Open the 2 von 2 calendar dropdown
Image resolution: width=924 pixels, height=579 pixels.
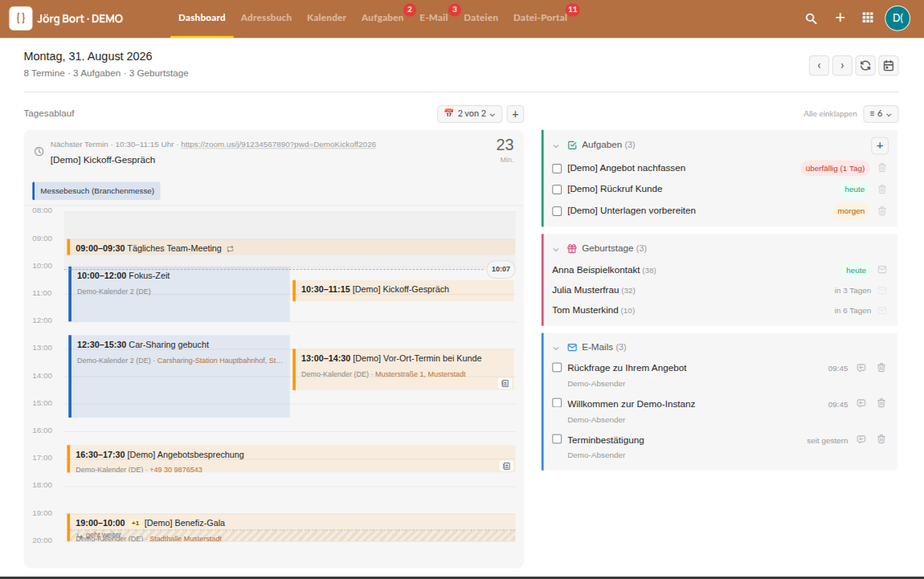coord(470,114)
